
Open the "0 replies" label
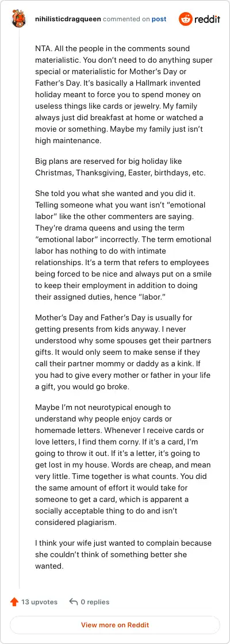[x=95, y=601]
